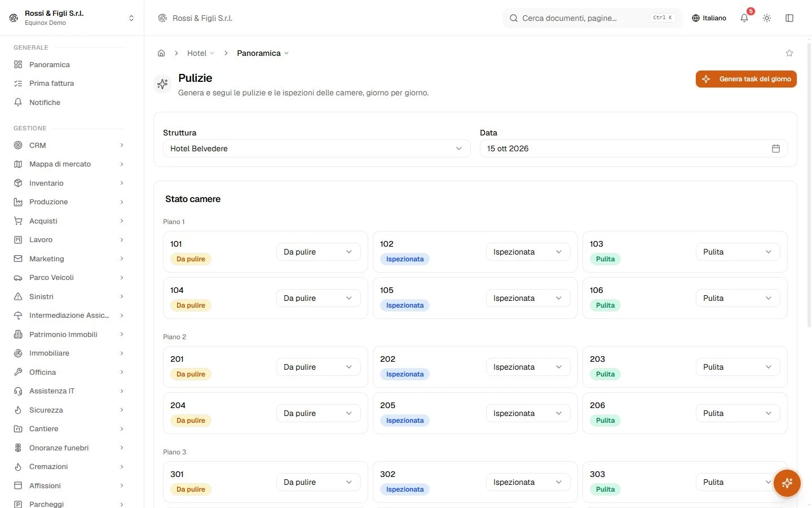Open status dropdown for room 103

pos(738,252)
